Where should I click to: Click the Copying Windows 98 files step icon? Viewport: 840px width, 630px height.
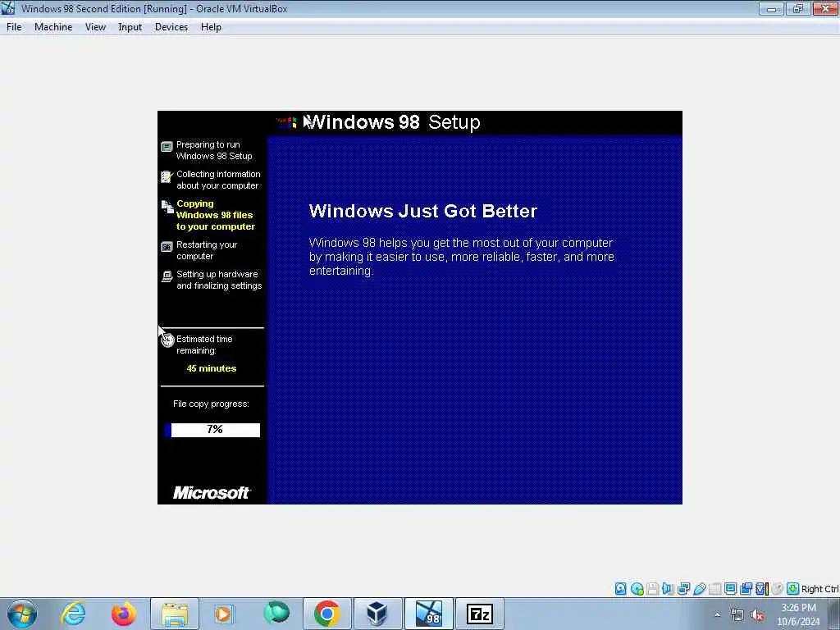click(167, 206)
